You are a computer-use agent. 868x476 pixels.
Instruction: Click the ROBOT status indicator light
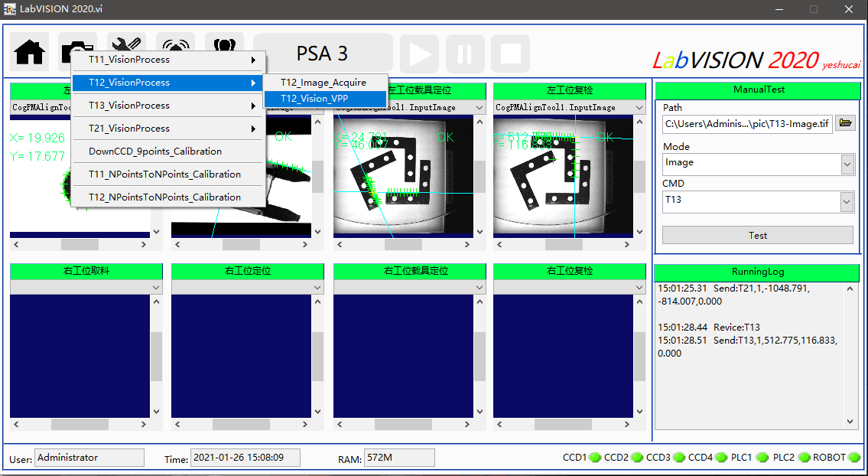tap(850, 457)
